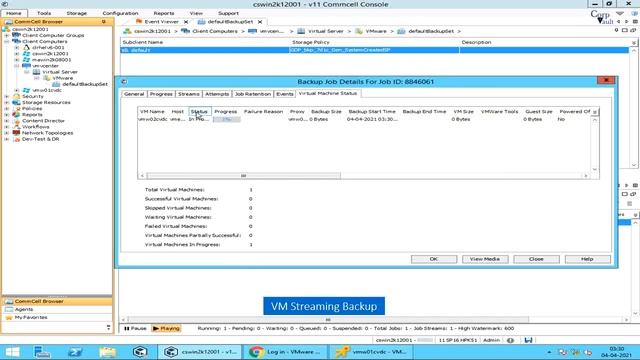
Task: Click the Network Topologies icon
Action: coord(16,133)
